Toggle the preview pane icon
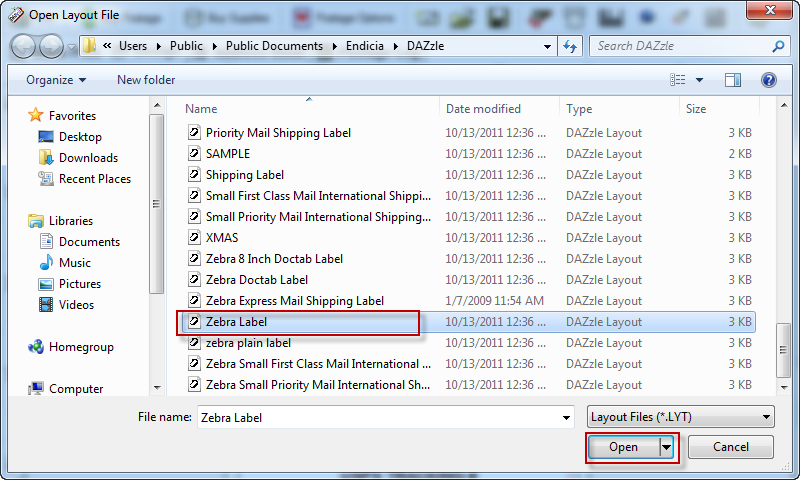Viewport: 800px width, 480px height. point(733,80)
